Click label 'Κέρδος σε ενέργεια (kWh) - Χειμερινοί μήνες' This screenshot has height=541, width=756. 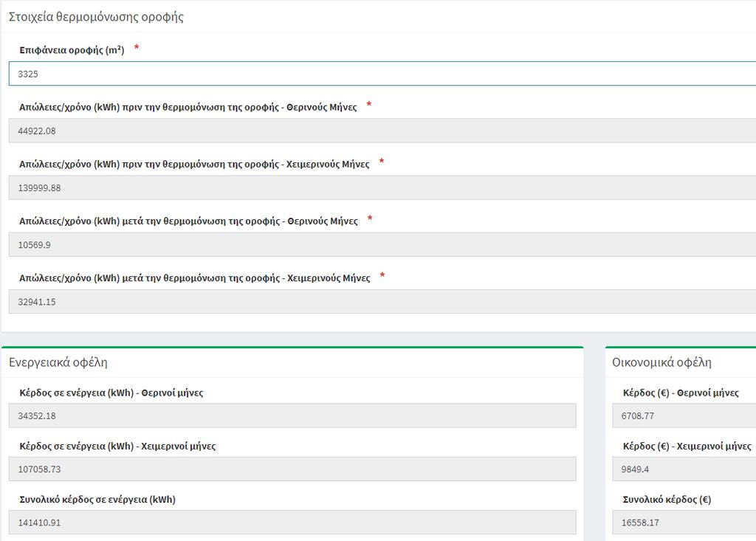coord(117,447)
